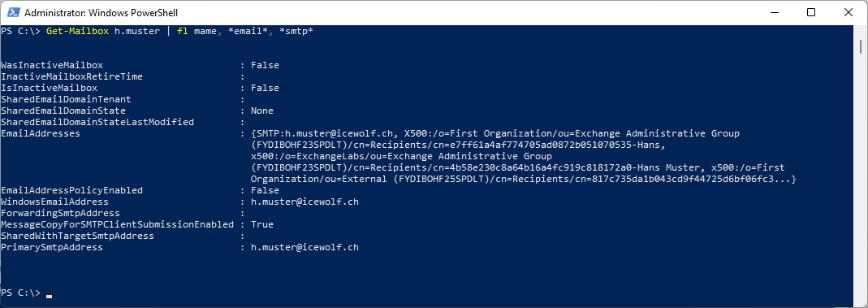Viewport: 868px width, 308px height.
Task: Click the SMTP:h.muster@icewolf.ch address entry
Action: click(325, 133)
